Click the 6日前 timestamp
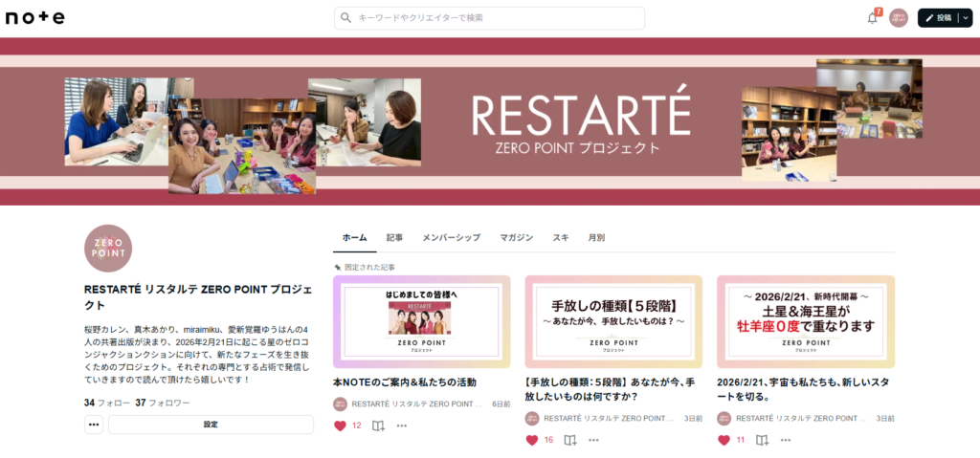This screenshot has width=980, height=458. tap(501, 404)
